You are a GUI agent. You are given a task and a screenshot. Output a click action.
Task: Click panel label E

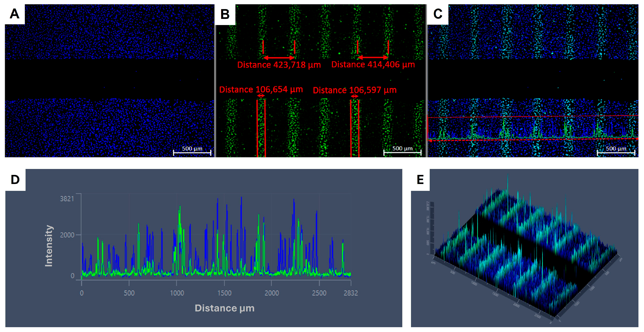(x=420, y=180)
